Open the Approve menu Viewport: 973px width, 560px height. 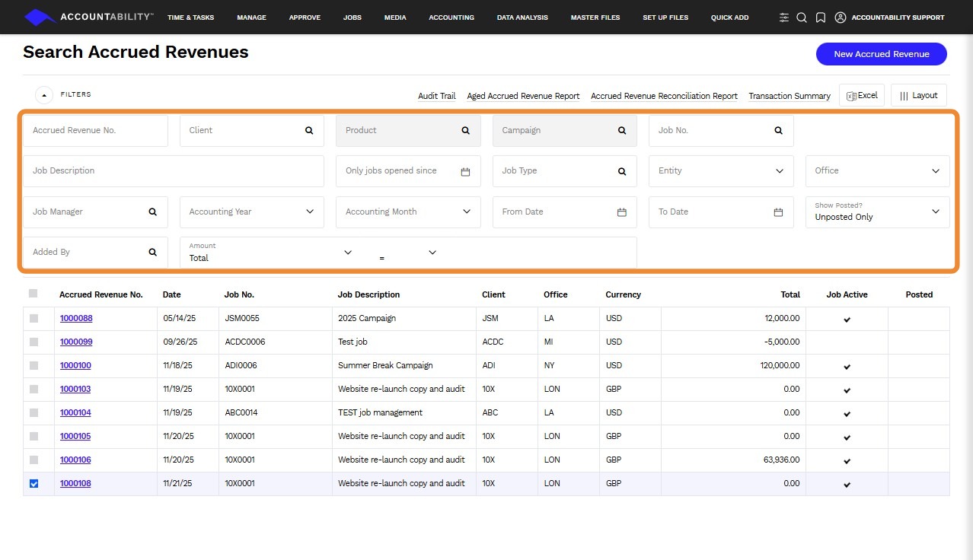tap(305, 17)
